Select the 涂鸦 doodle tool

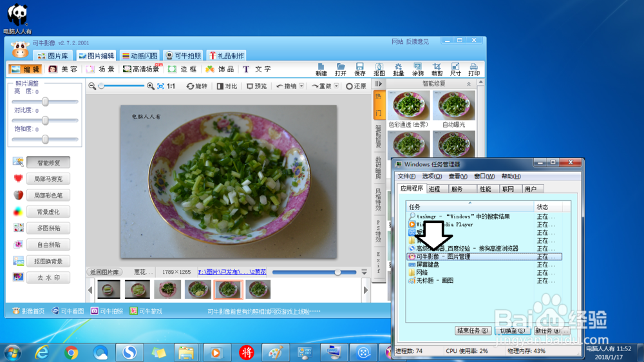(418, 70)
